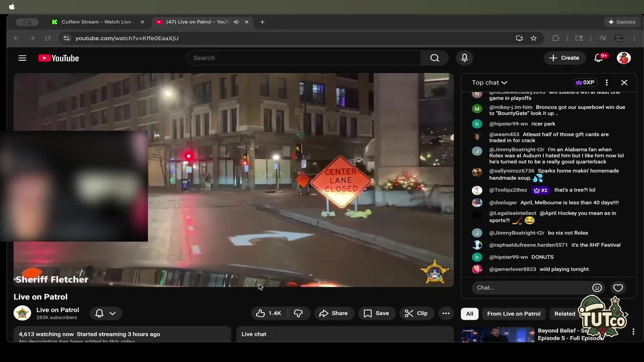
Task: Close the Live on Patrol tab
Action: pos(247,22)
